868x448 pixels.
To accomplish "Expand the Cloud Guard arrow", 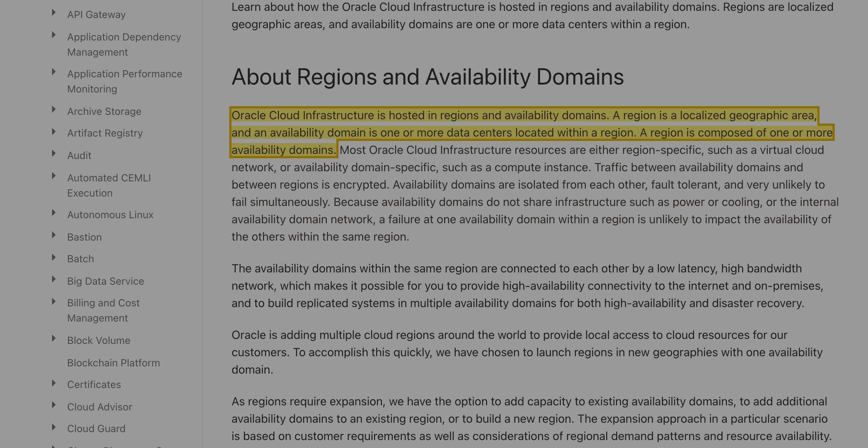I will click(x=54, y=427).
